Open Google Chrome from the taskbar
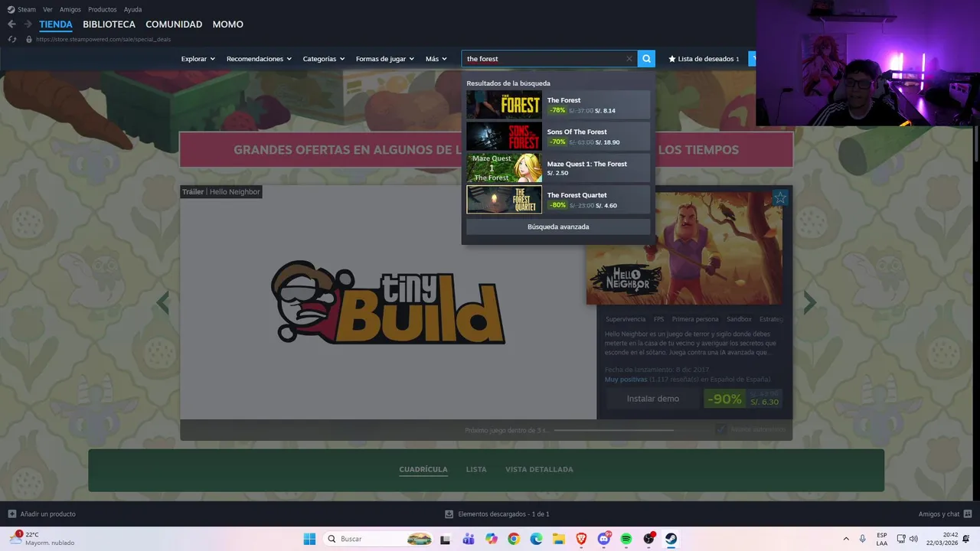Image resolution: width=980 pixels, height=551 pixels. (514, 539)
